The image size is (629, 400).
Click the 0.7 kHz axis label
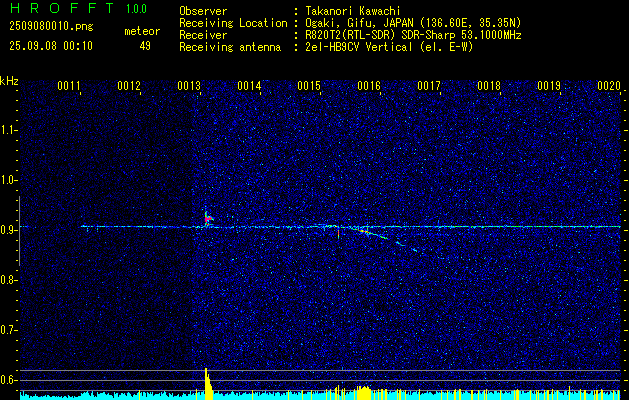(x=8, y=330)
